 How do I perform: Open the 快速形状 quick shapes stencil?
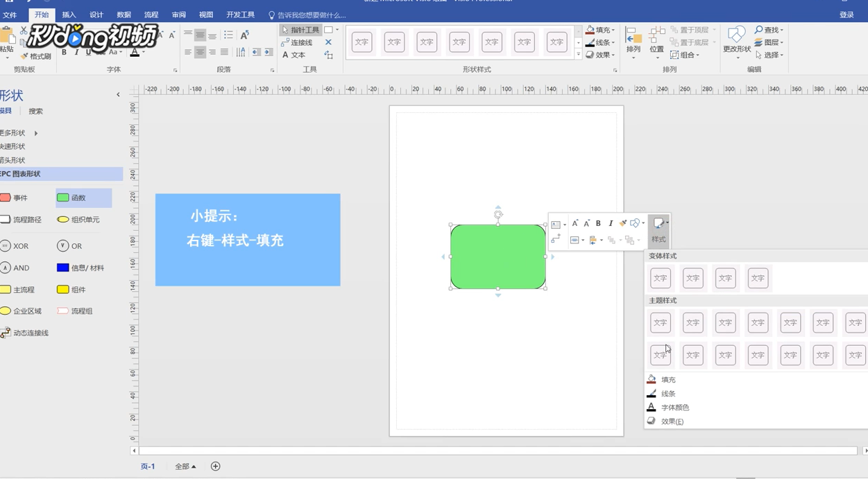tap(12, 147)
